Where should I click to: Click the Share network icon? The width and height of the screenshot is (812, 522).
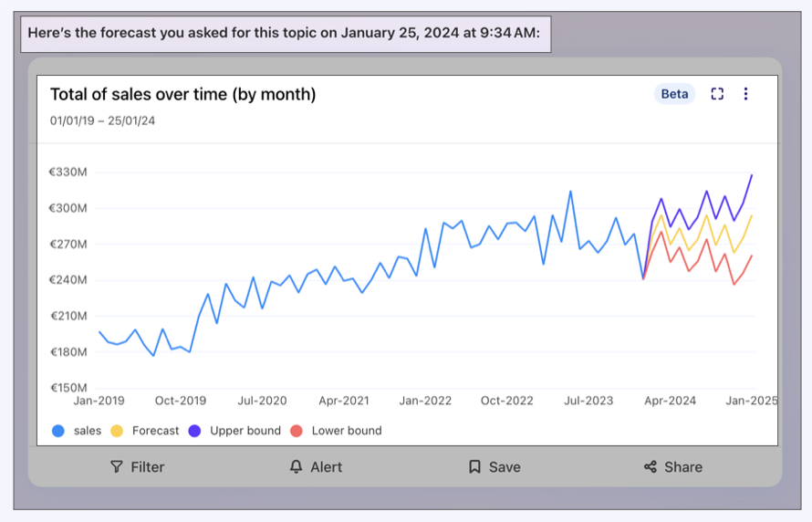(651, 467)
